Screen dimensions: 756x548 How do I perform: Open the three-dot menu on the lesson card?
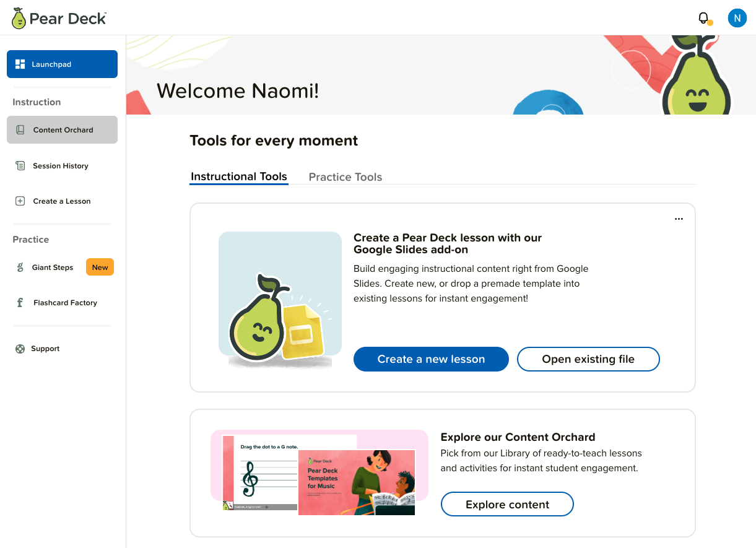pyautogui.click(x=679, y=219)
